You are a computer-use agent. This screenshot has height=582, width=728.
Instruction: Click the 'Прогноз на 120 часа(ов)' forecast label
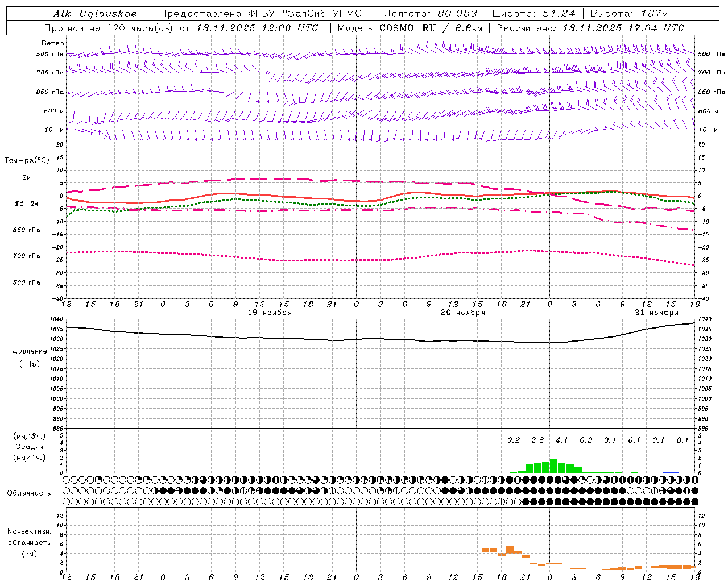pyautogui.click(x=109, y=28)
